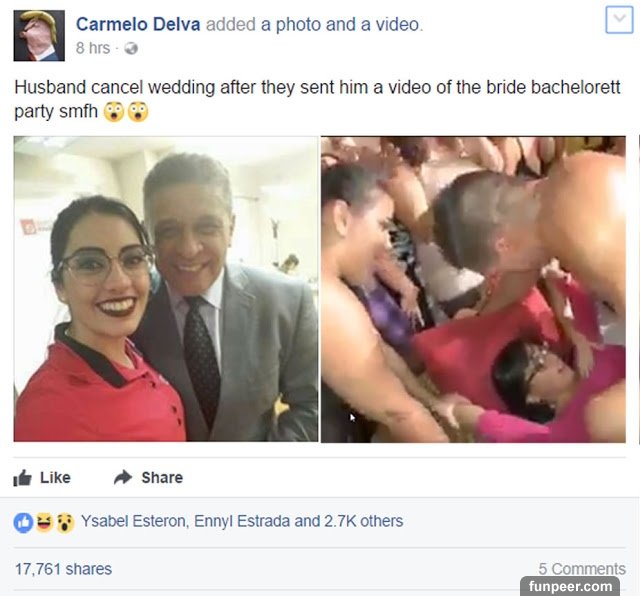The width and height of the screenshot is (640, 596).
Task: Open the left selfie photo
Action: click(x=166, y=289)
